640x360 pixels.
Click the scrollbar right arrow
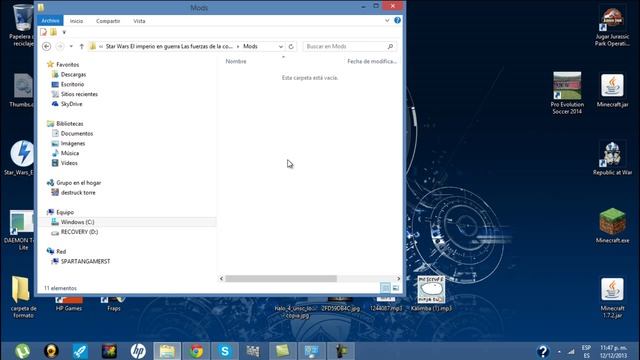tap(398, 278)
